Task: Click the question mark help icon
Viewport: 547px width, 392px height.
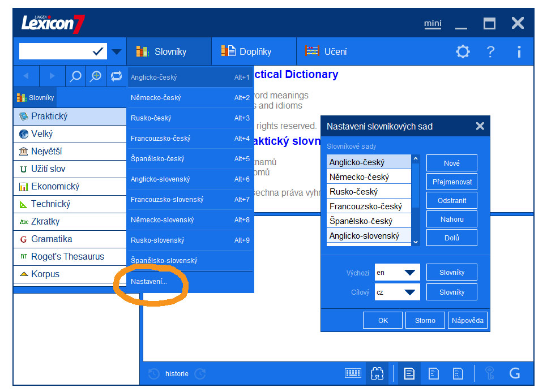Action: pos(490,51)
